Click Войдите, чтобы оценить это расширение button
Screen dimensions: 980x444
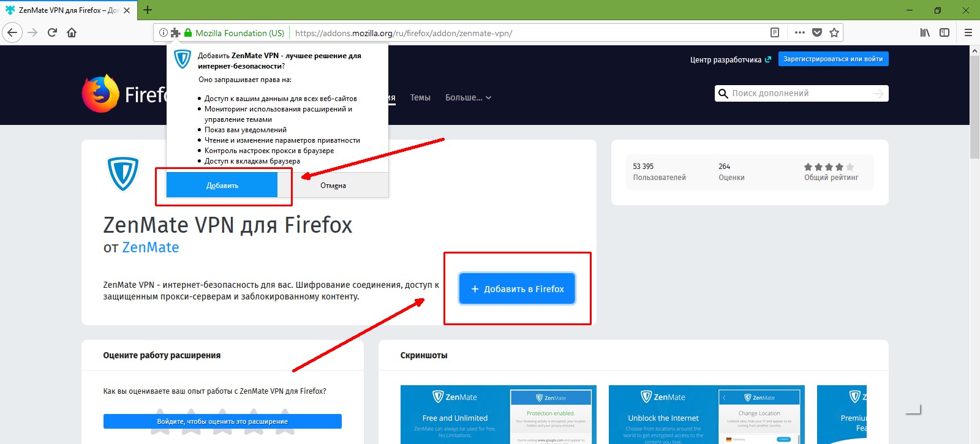pos(222,421)
